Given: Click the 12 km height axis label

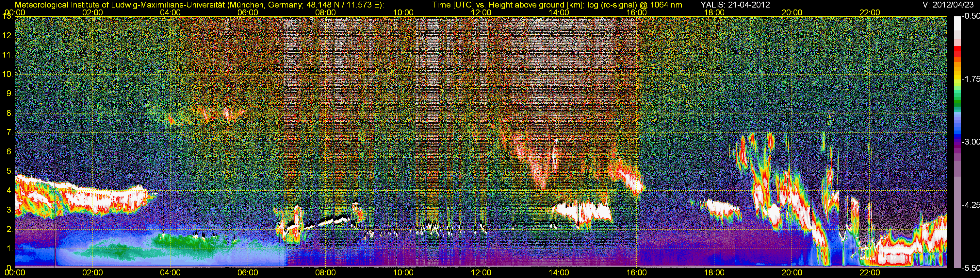Looking at the screenshot, I should click(x=7, y=36).
